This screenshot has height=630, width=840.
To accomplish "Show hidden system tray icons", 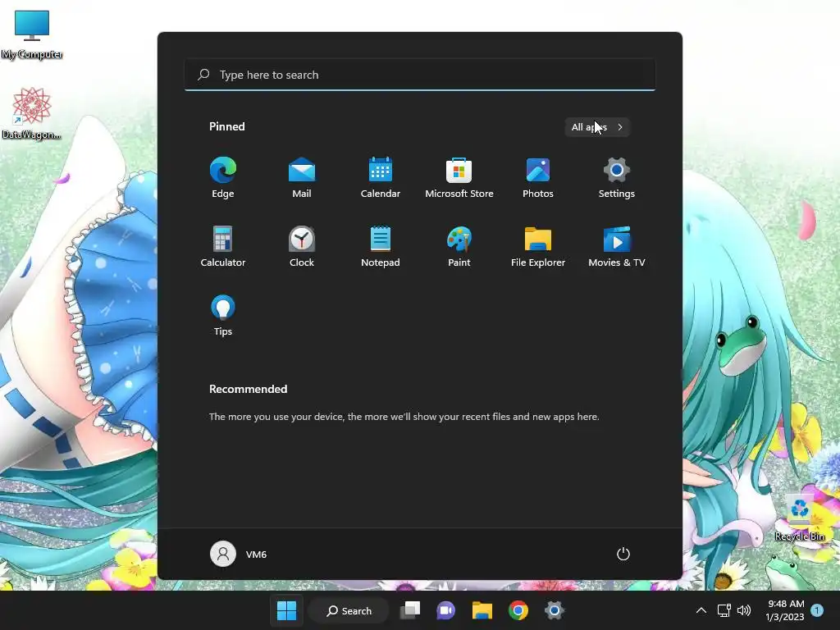I will (701, 610).
